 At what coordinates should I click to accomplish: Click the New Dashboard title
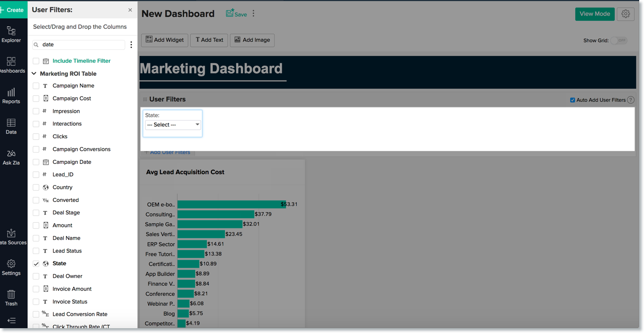click(178, 14)
